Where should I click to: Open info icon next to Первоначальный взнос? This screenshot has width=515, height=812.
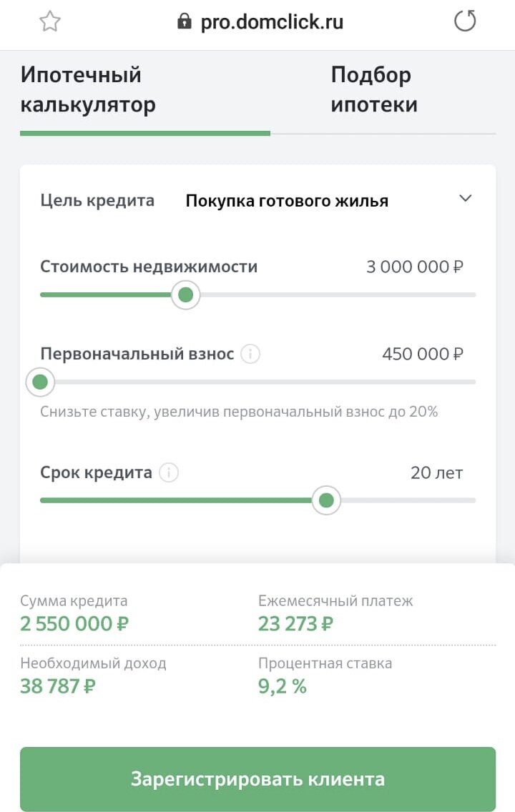click(x=251, y=355)
